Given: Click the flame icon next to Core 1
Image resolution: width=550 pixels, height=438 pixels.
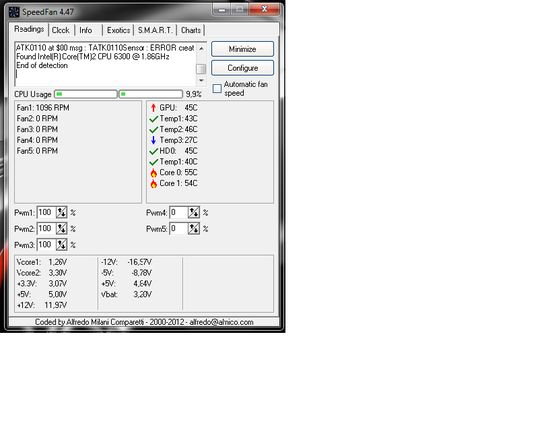Looking at the screenshot, I should pos(153,184).
